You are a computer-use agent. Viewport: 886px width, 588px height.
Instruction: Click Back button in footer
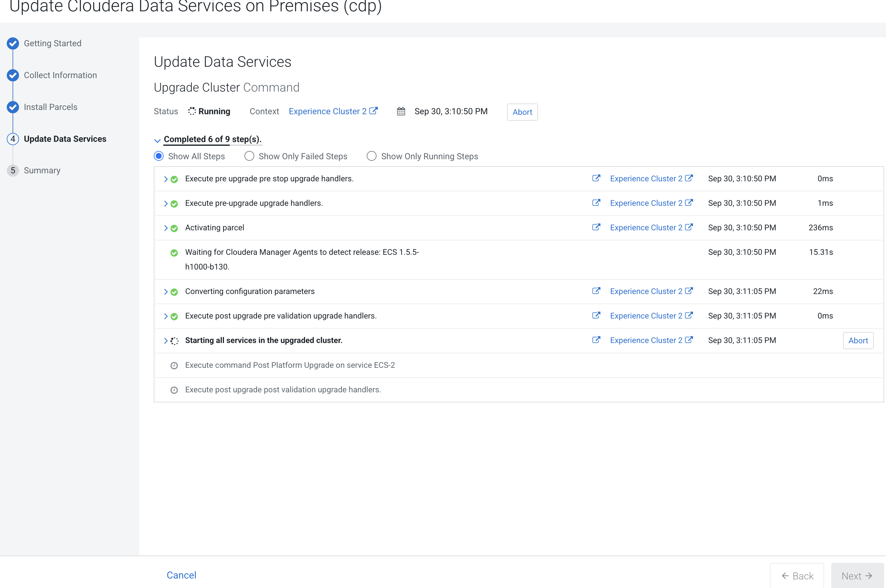tap(797, 576)
